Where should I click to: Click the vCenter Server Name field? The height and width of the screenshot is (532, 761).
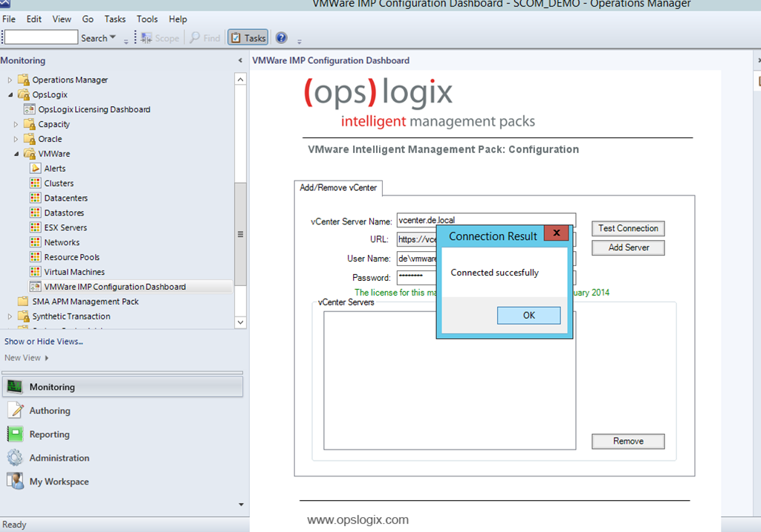pos(486,221)
